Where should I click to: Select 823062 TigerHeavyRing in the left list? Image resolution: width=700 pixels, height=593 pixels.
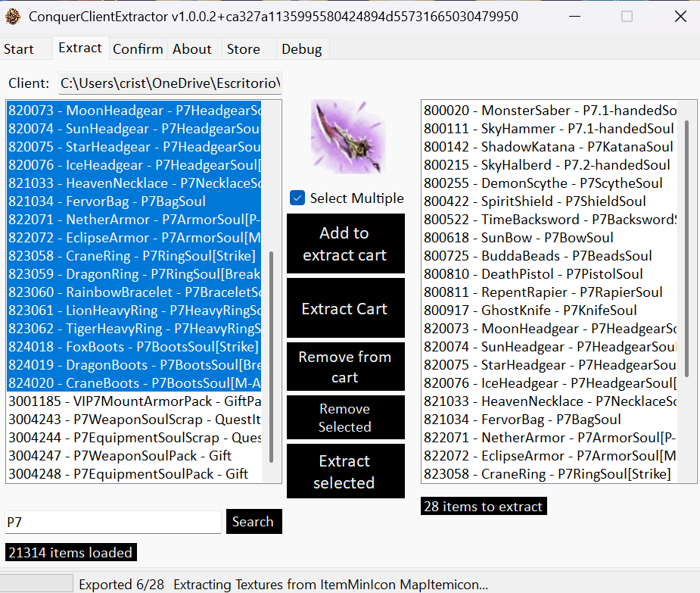pos(134,329)
